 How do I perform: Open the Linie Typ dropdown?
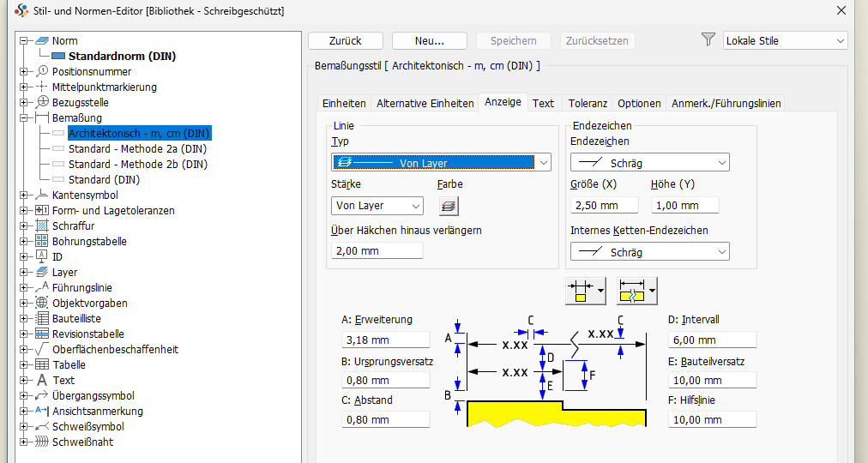click(441, 163)
